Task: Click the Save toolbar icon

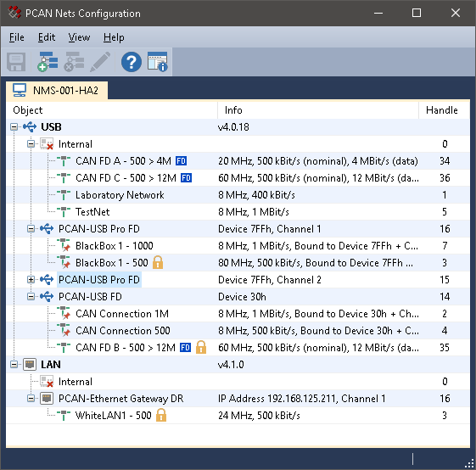Action: click(x=16, y=62)
